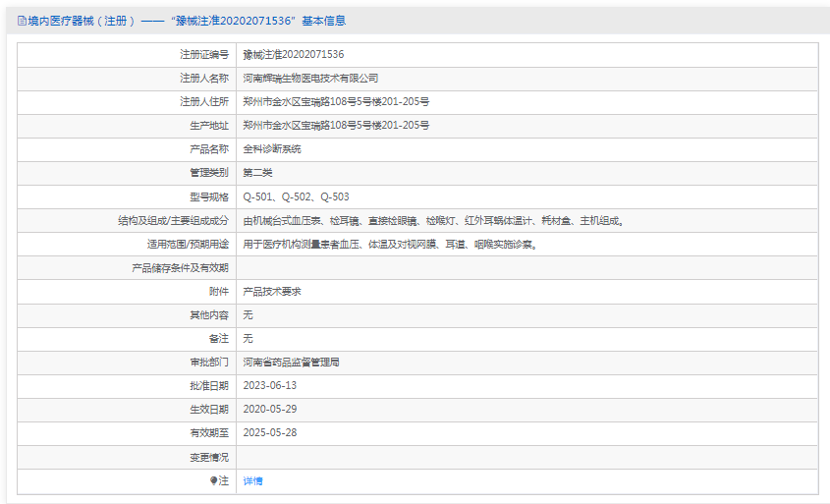Select the 注册人住所 address value
The width and height of the screenshot is (830, 504).
[336, 101]
